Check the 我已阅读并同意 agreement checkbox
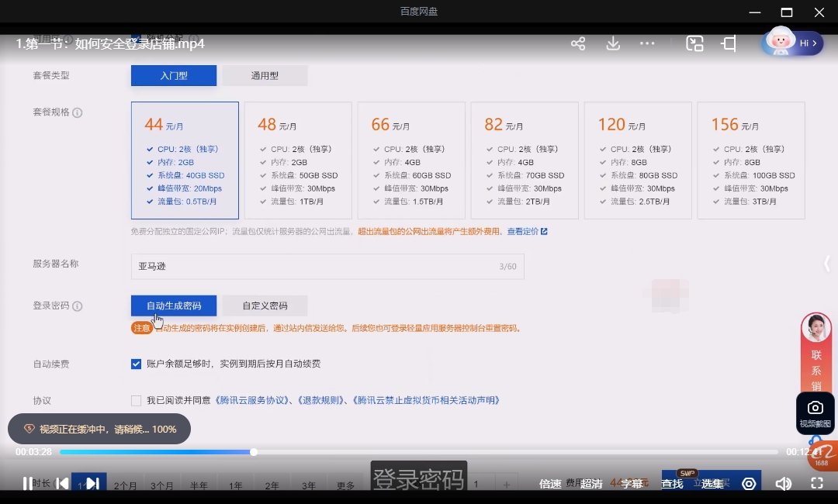The image size is (838, 504). (137, 400)
